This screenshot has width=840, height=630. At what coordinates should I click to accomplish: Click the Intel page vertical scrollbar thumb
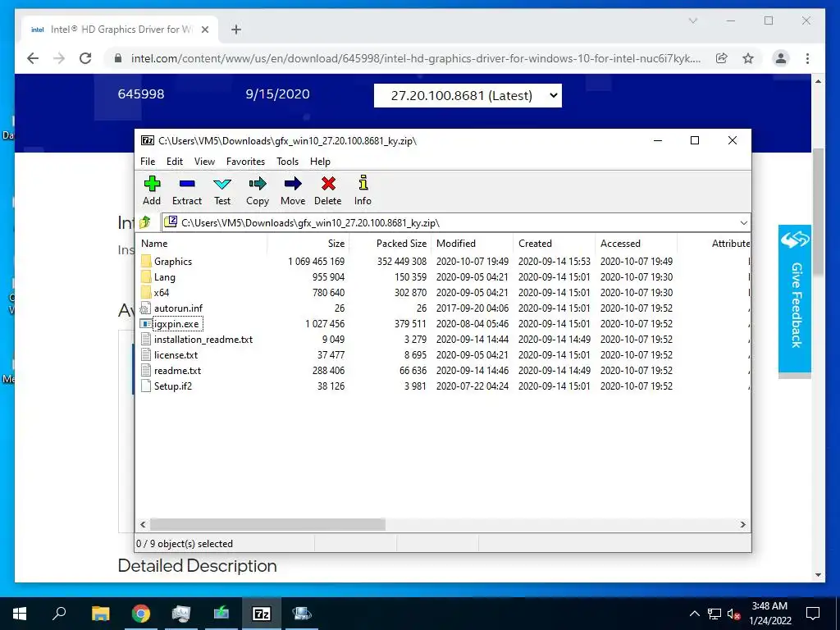click(x=818, y=212)
